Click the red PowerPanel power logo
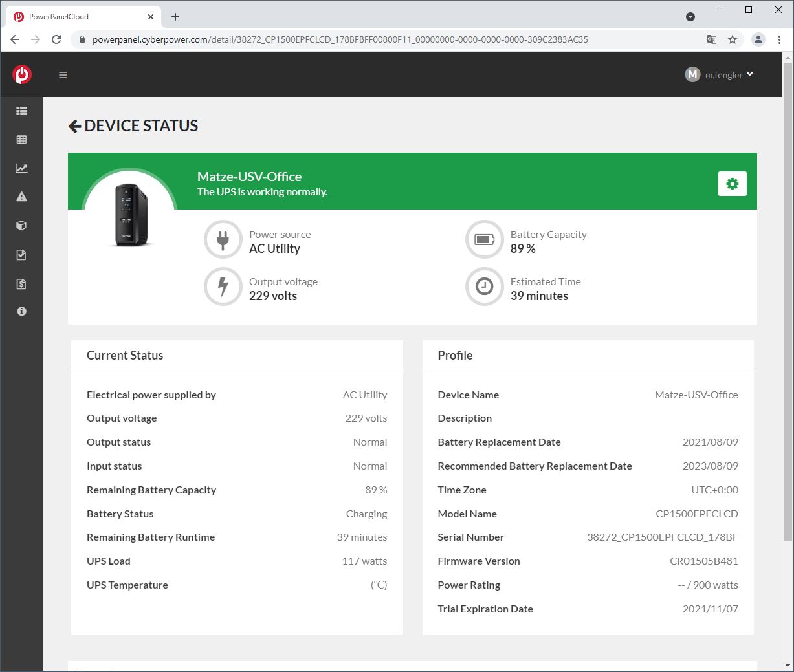794x672 pixels. 22,74
